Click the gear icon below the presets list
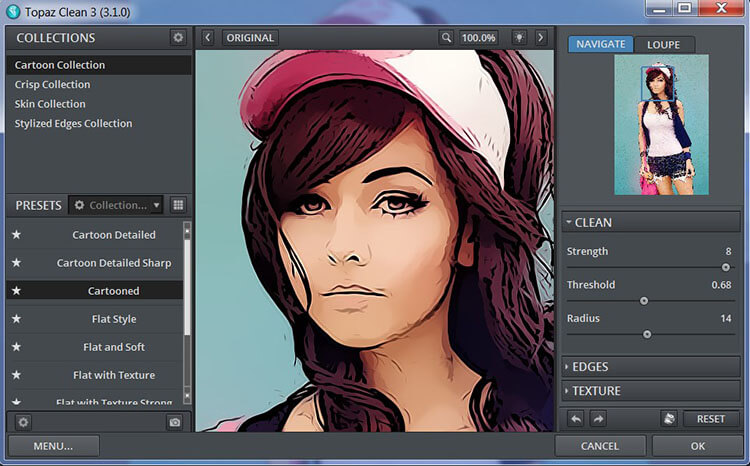The image size is (750, 466). pyautogui.click(x=23, y=423)
